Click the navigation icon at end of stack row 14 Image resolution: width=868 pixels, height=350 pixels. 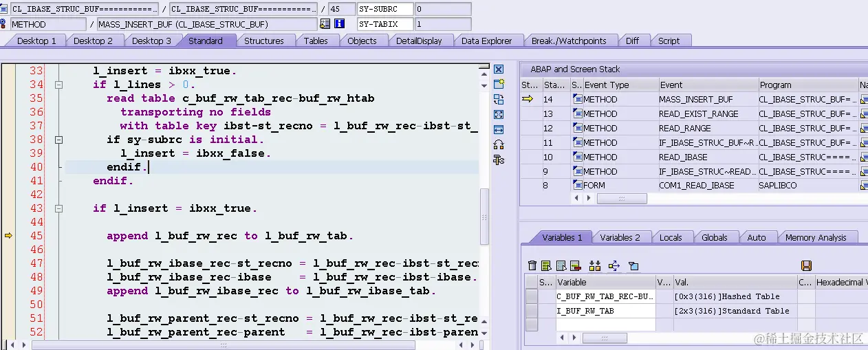(864, 100)
